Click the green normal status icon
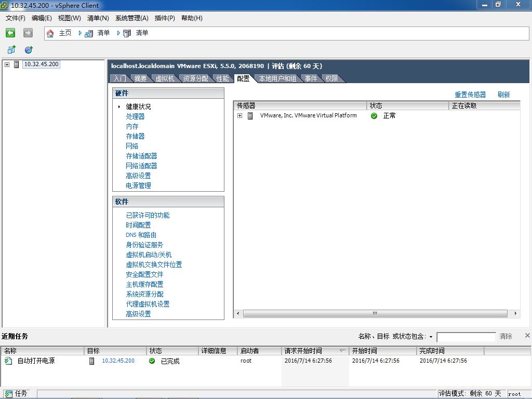 374,116
